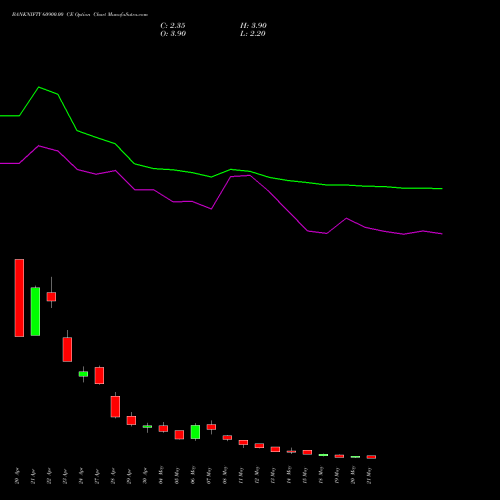The height and width of the screenshot is (500, 500).
Task: Click the 21 May date axis label
Action: [x=369, y=475]
